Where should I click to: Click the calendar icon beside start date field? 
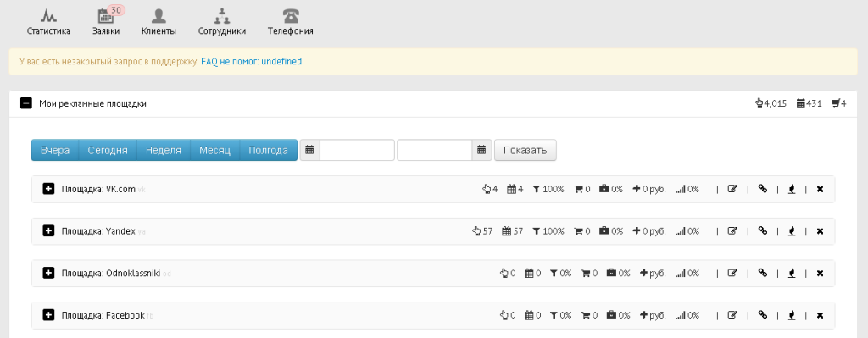pyautogui.click(x=310, y=150)
